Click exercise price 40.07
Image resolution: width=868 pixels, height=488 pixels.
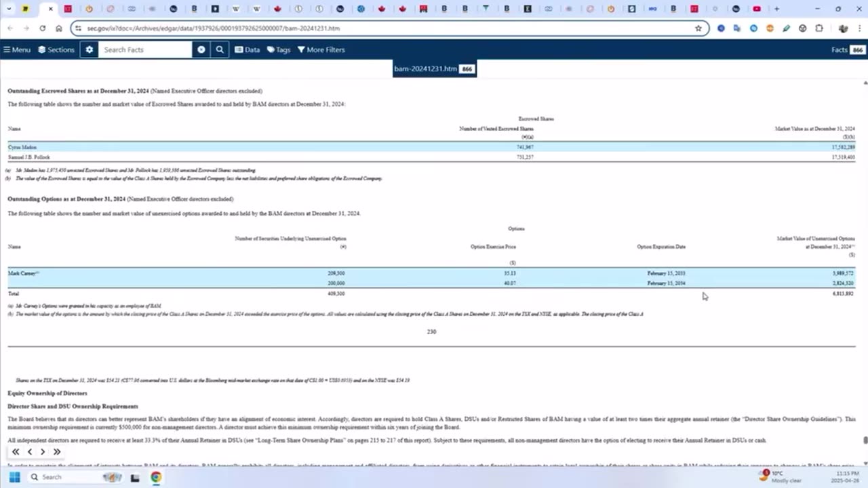510,283
